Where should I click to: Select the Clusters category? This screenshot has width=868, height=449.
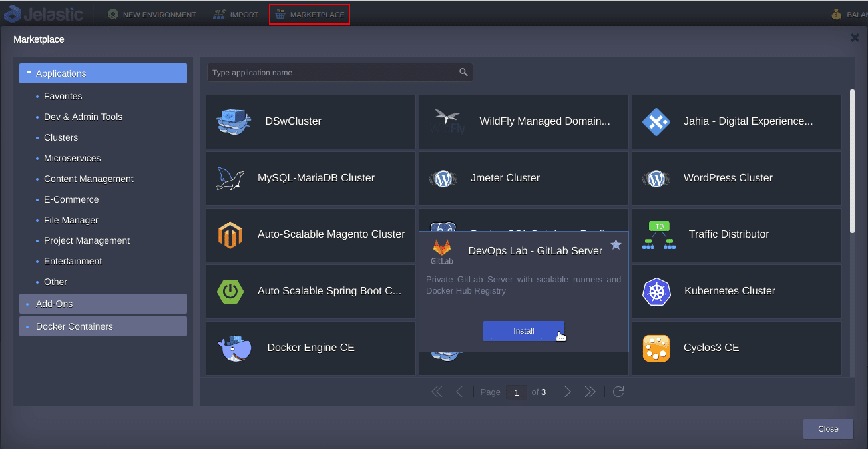tap(61, 137)
